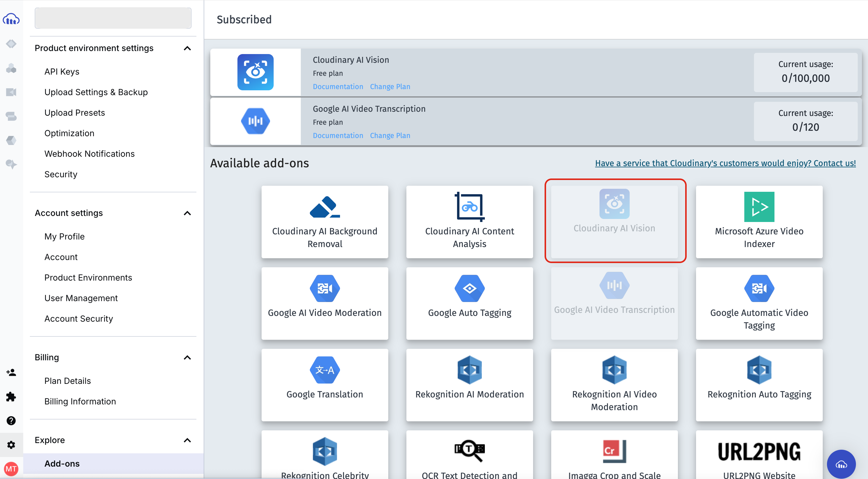Screen dimensions: 868x479
Task: Select the Rekognition Auto Tagging icon
Action: pos(759,370)
